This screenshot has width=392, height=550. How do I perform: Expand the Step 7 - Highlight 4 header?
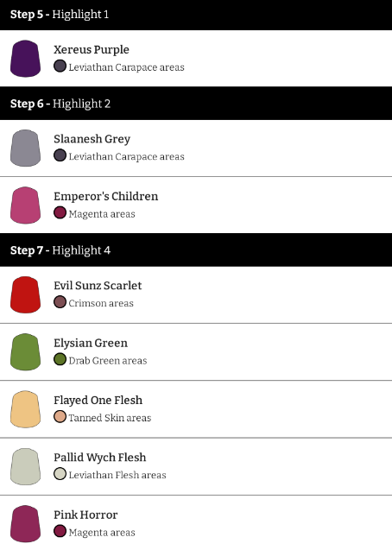[x=196, y=250]
